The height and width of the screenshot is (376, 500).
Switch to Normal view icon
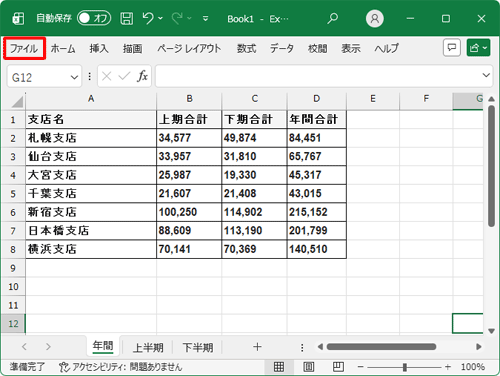click(x=279, y=367)
